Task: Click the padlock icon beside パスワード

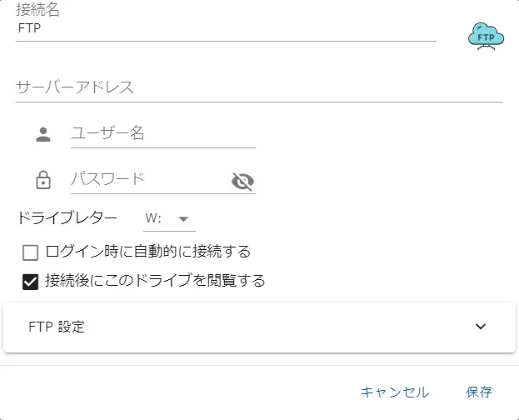Action: 43,180
